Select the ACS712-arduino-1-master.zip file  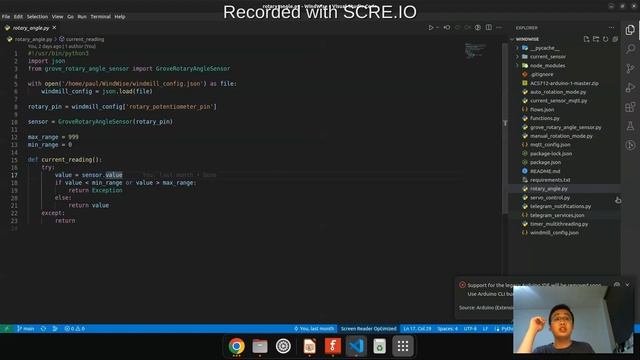[x=564, y=83]
